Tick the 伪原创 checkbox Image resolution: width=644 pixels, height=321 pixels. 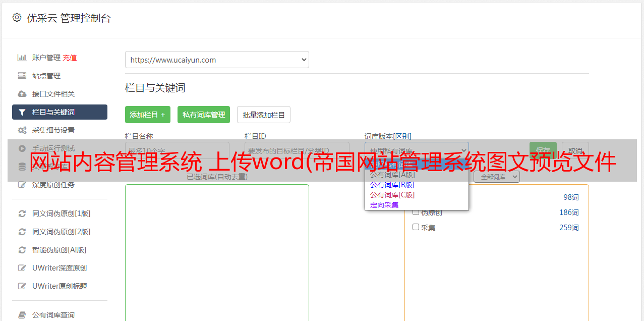(x=416, y=212)
